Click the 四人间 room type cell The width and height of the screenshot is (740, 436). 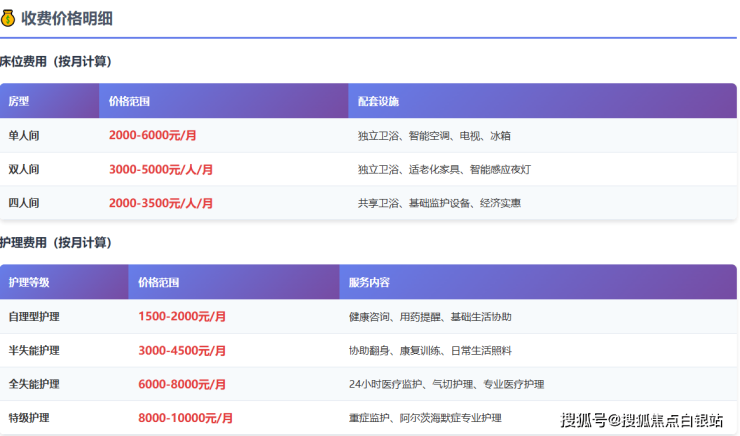click(24, 203)
